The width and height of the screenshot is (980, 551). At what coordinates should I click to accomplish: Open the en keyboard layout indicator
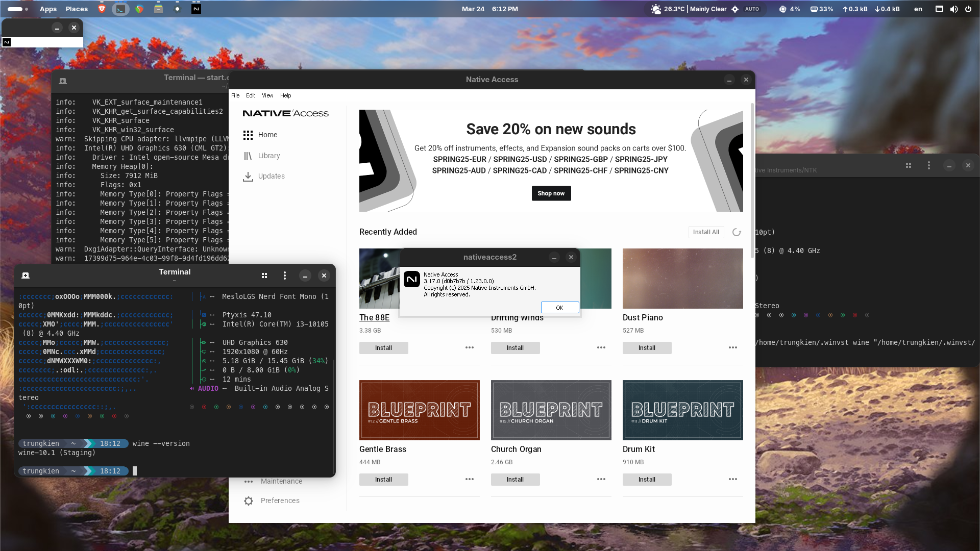coord(918,9)
